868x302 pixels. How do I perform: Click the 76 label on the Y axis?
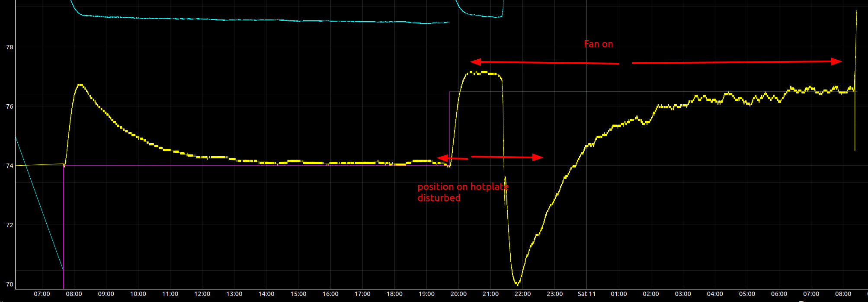pyautogui.click(x=9, y=106)
